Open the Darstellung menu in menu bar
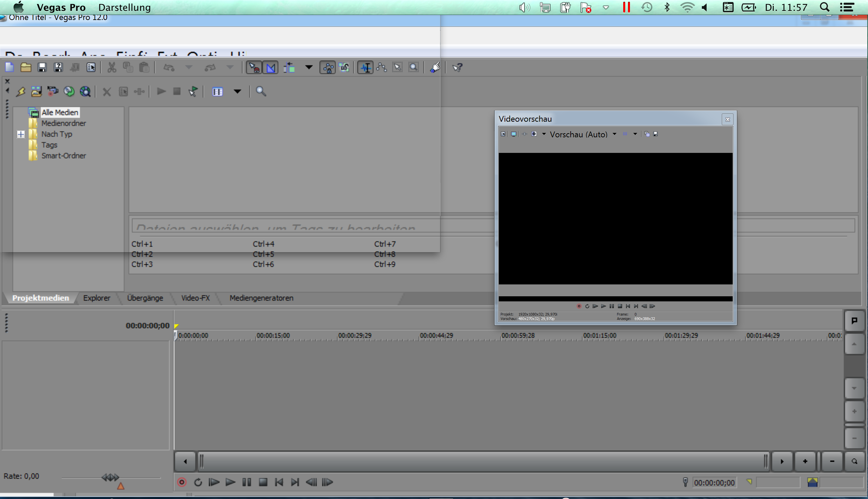The width and height of the screenshot is (868, 499). point(124,7)
